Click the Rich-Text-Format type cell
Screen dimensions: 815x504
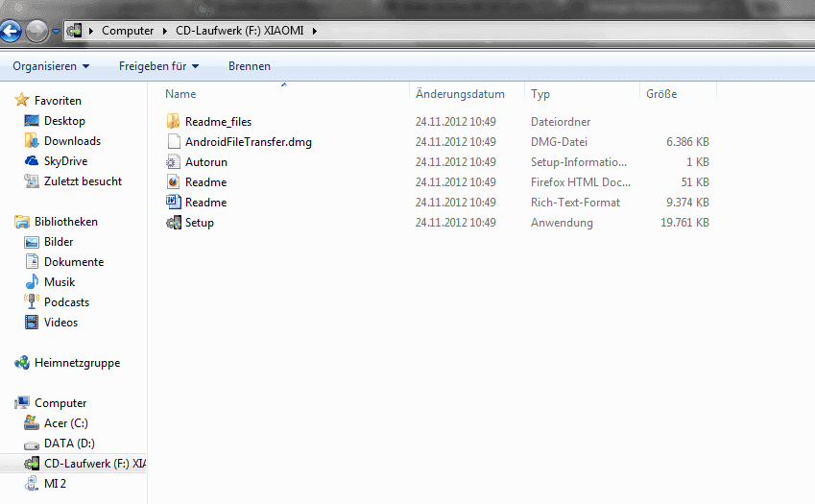575,203
